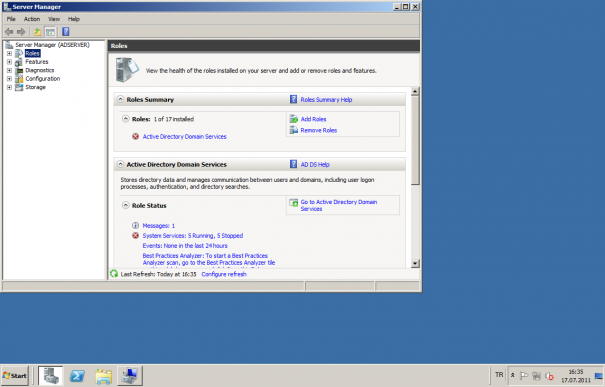Viewport: 605px width, 387px height.
Task: Click the Remove Roles icon
Action: coord(294,130)
